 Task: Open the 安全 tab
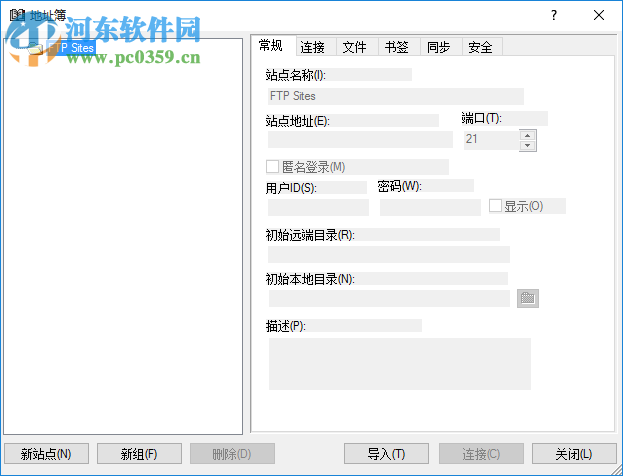482,47
